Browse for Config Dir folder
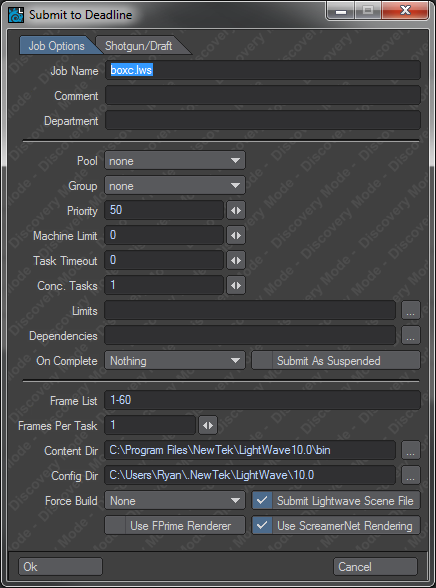This screenshot has height=588, width=436. point(411,475)
